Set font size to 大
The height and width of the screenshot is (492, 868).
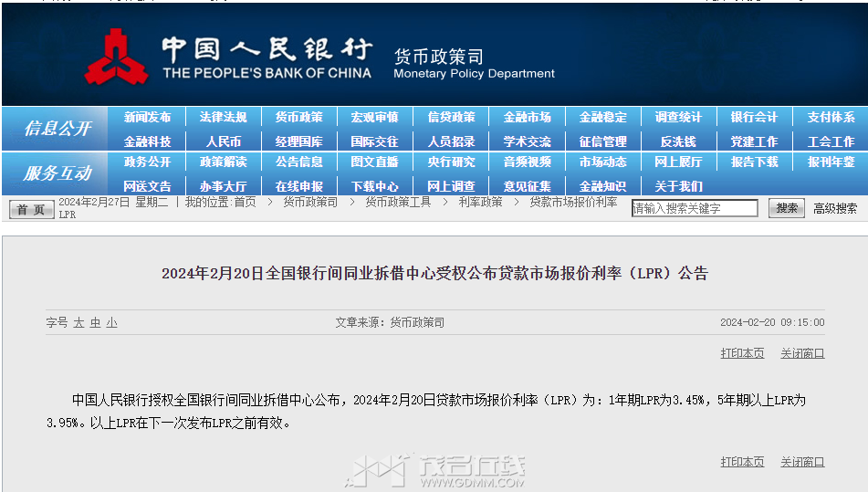click(78, 322)
